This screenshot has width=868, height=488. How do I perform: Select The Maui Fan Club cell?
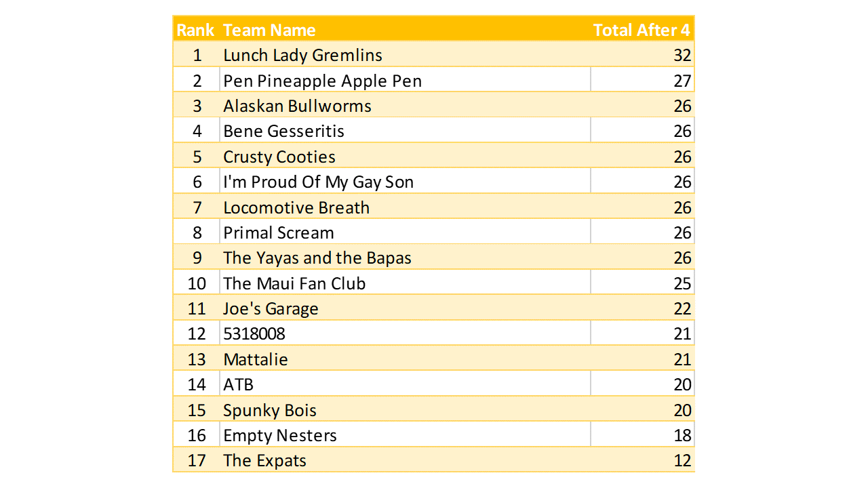coord(294,283)
